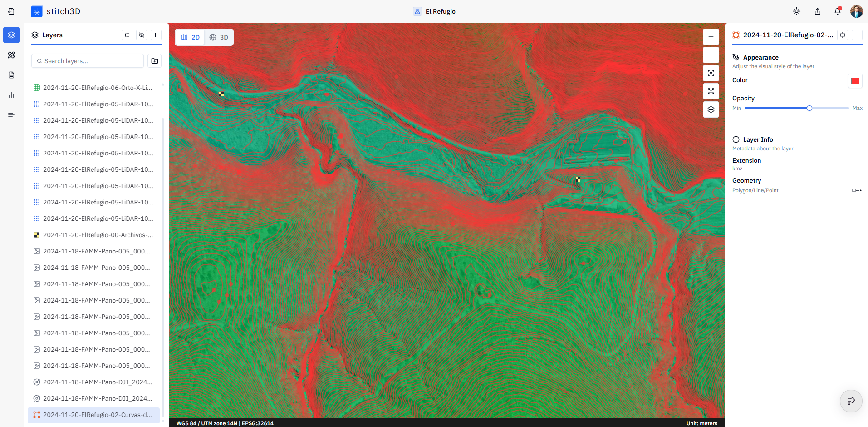This screenshot has height=427, width=868.
Task: Click the Unit: meters status text
Action: click(702, 423)
